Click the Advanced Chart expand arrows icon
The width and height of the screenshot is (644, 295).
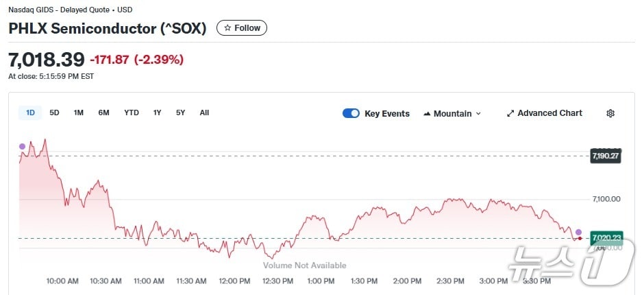point(510,113)
